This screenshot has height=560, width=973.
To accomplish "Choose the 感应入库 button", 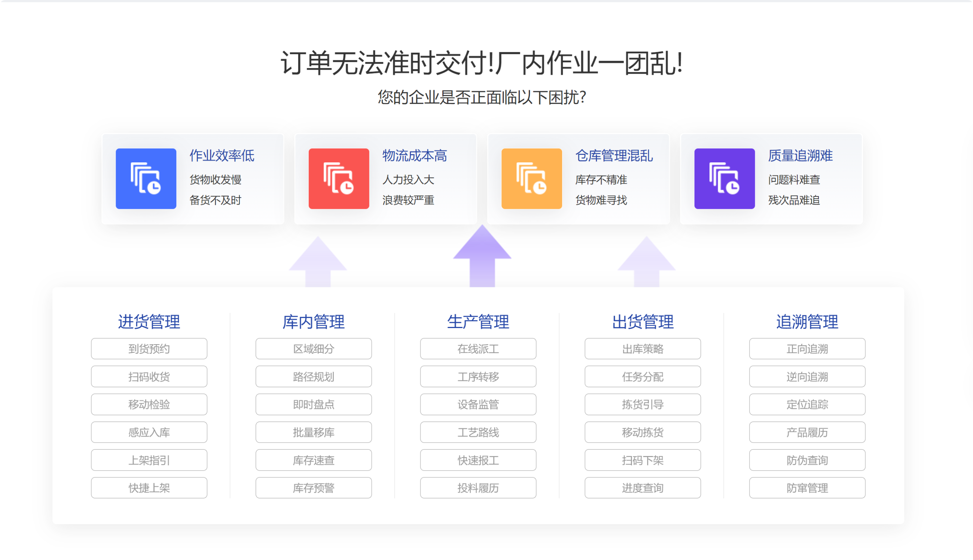I will (x=149, y=432).
